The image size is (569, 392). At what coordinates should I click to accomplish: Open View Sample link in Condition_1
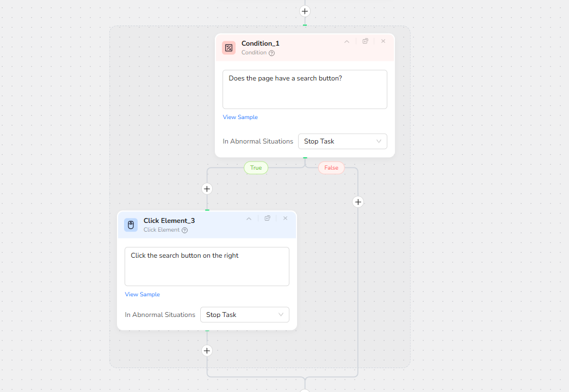click(x=240, y=117)
